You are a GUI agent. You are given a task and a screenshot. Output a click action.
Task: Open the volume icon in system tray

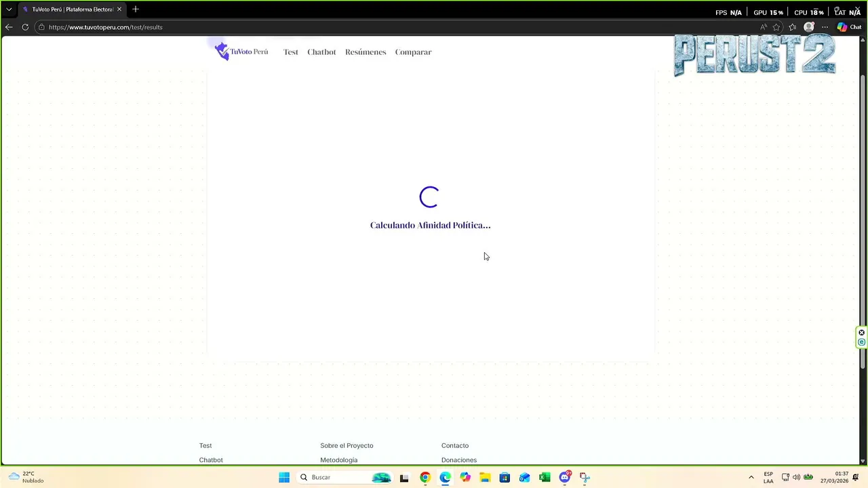796,477
